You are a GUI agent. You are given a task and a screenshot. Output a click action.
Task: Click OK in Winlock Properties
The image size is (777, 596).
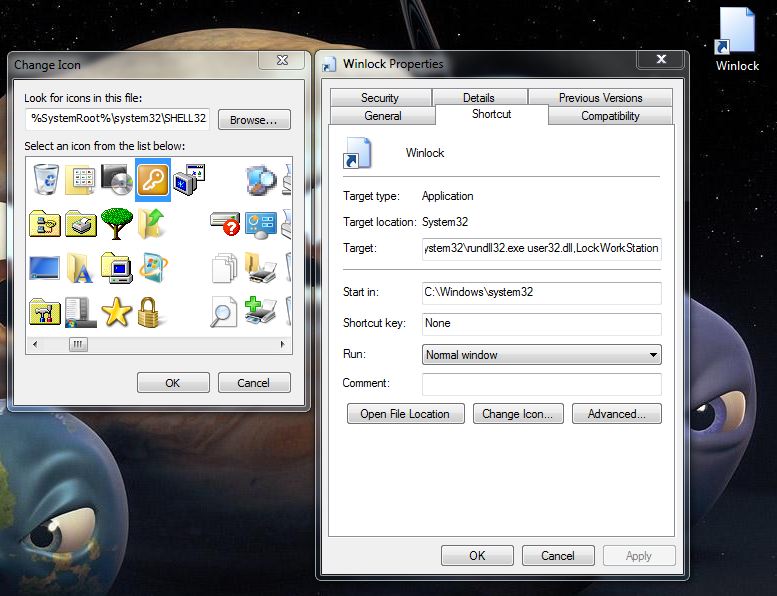(x=477, y=555)
